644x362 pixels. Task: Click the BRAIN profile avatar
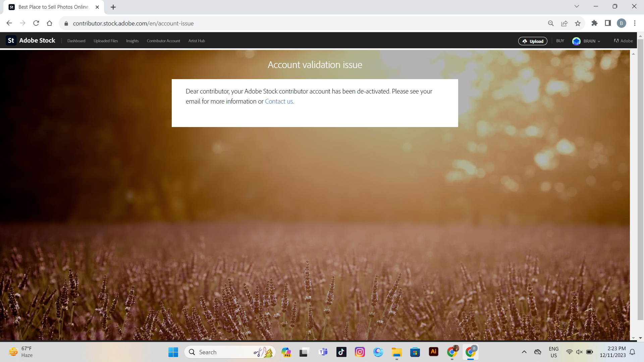pos(576,41)
